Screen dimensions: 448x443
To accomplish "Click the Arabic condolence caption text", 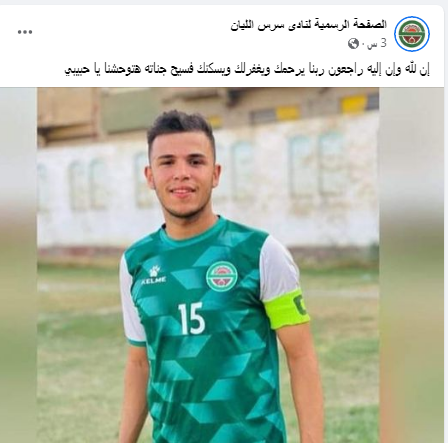I will tap(247, 70).
